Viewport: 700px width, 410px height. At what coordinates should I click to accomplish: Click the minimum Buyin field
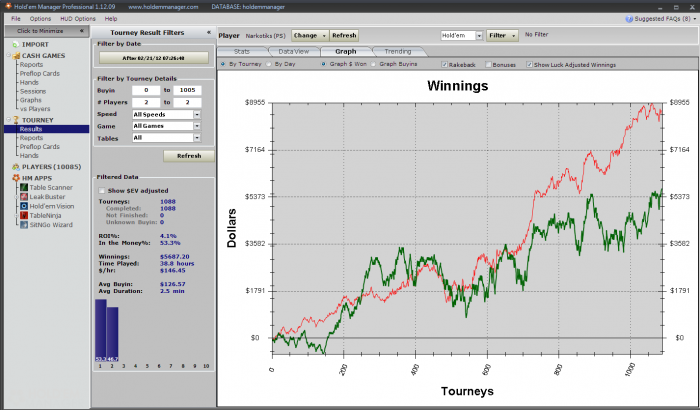(x=146, y=90)
